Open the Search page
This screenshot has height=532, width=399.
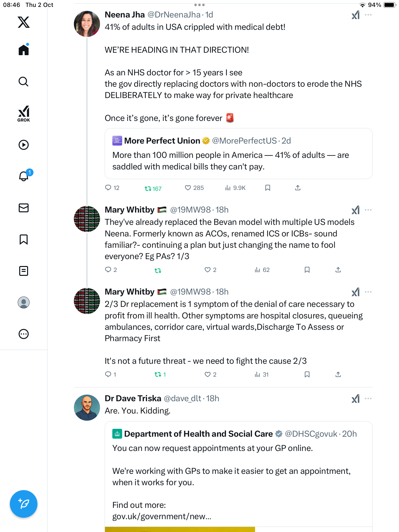24,82
